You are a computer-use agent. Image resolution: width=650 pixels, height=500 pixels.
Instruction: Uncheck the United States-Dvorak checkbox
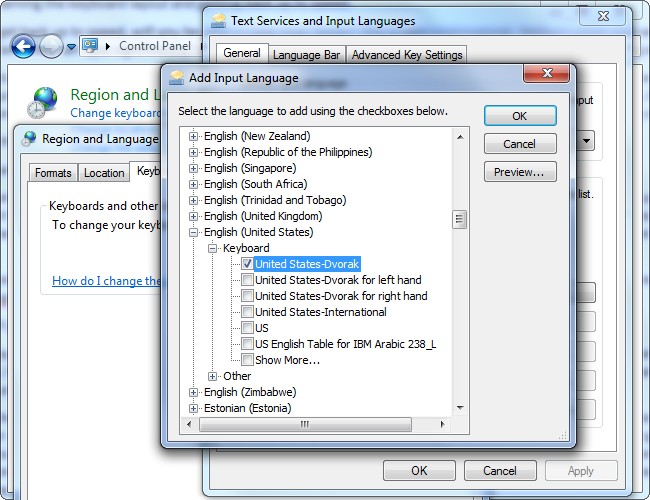[247, 264]
